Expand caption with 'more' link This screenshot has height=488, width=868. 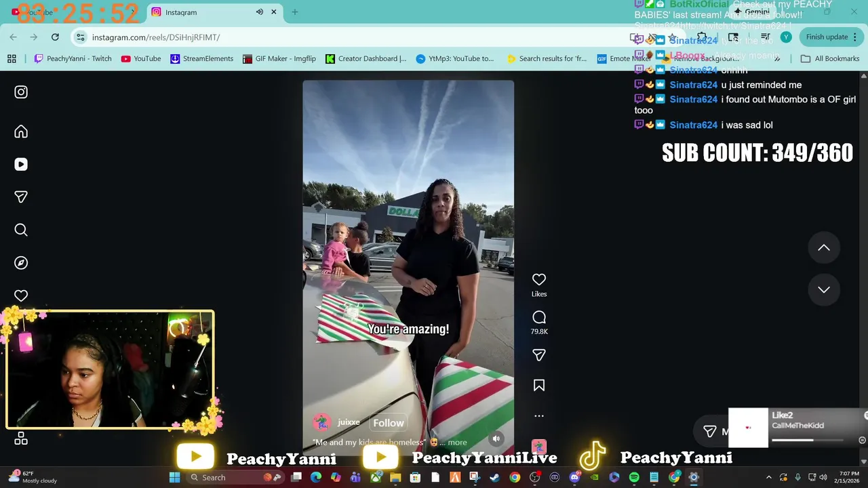457,443
